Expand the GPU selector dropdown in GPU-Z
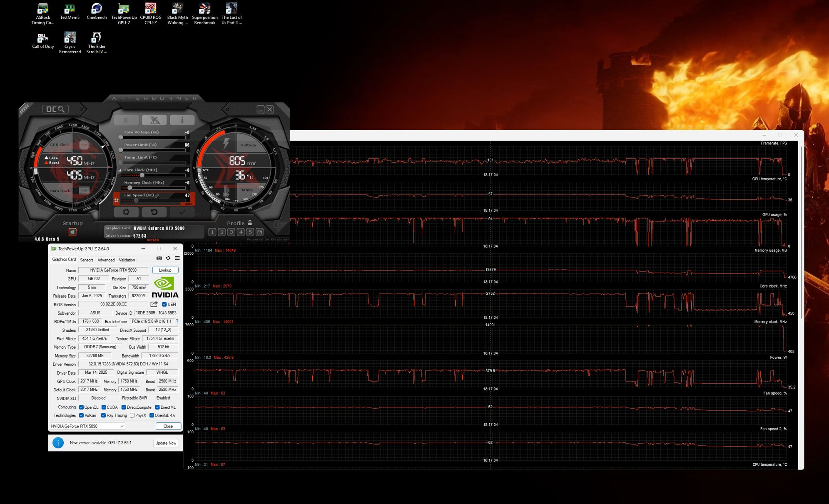This screenshot has height=504, width=829. tap(87, 426)
